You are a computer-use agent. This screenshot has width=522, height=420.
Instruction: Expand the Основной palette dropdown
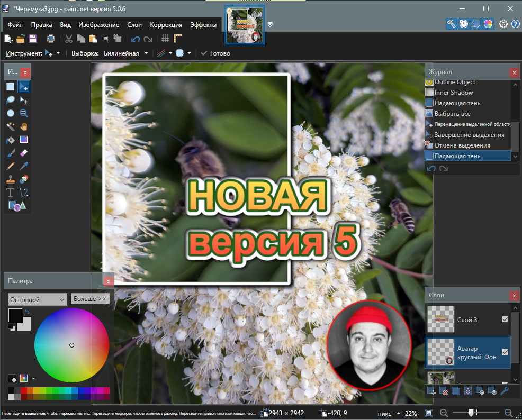[37, 299]
